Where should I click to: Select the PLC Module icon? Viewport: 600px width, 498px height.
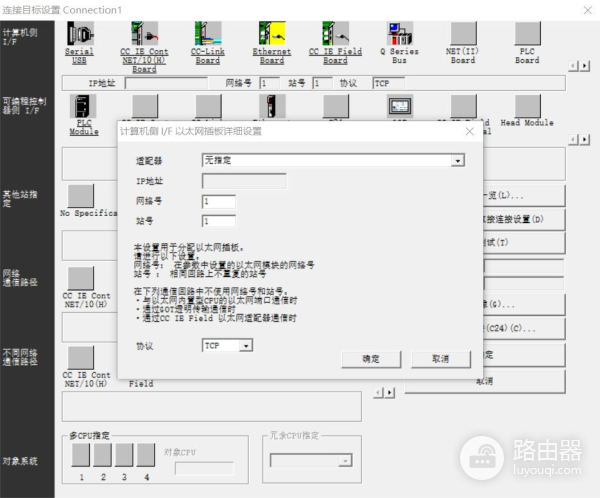[83, 106]
